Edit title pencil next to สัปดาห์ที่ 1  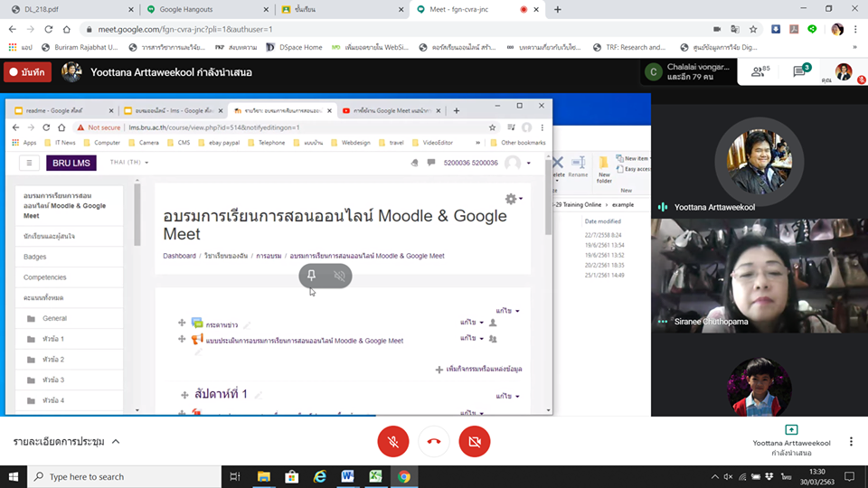pos(258,395)
